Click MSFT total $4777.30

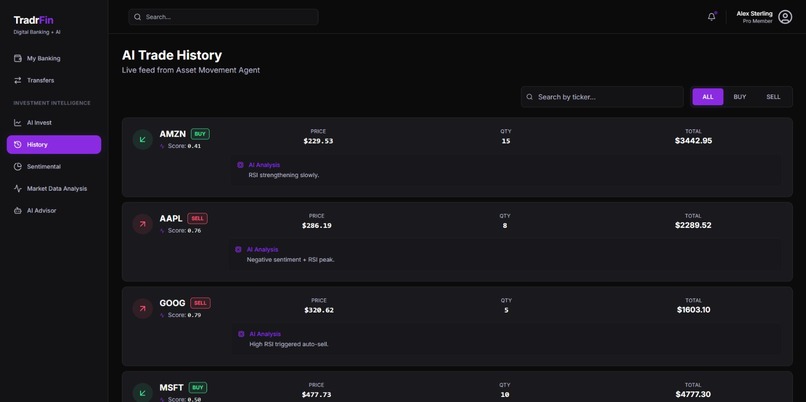tap(693, 394)
